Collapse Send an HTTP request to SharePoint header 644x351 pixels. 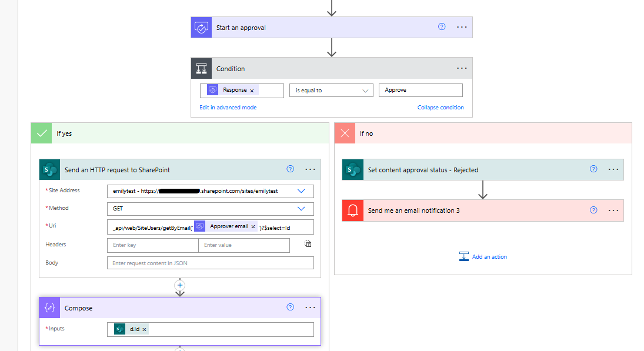[x=180, y=169]
